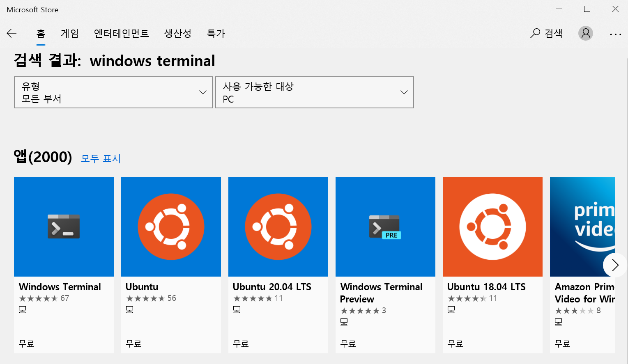Click the Ubuntu 20.04 LTS star rating
This screenshot has width=628, height=364.
pyautogui.click(x=258, y=298)
